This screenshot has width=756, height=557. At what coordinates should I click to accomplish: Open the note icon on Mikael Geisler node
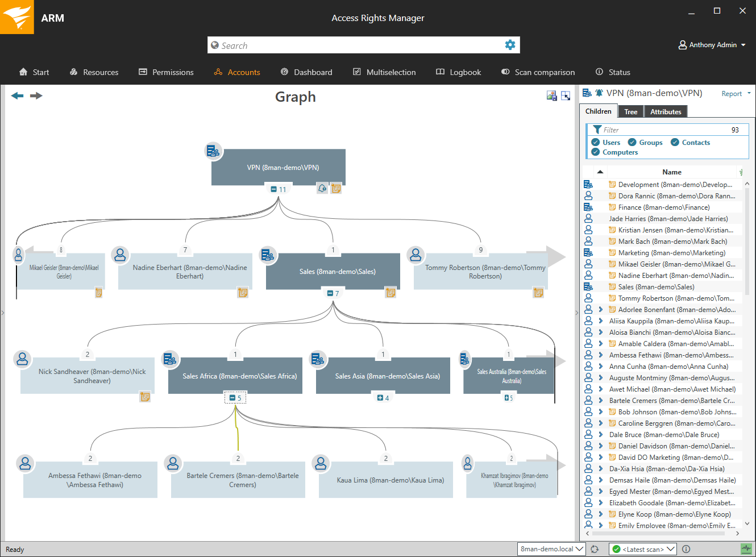coord(98,293)
